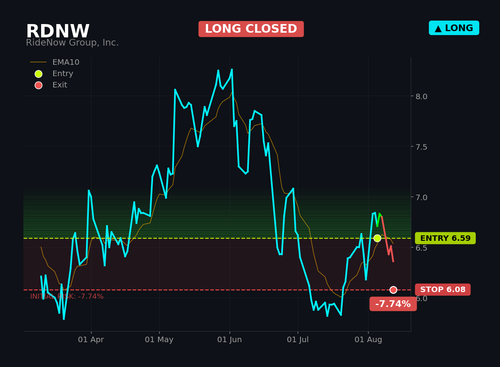Click the 8.0 price axis label

click(421, 96)
